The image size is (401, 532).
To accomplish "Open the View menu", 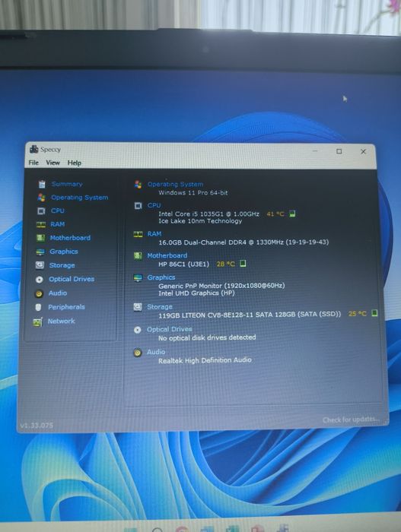I will tap(53, 163).
